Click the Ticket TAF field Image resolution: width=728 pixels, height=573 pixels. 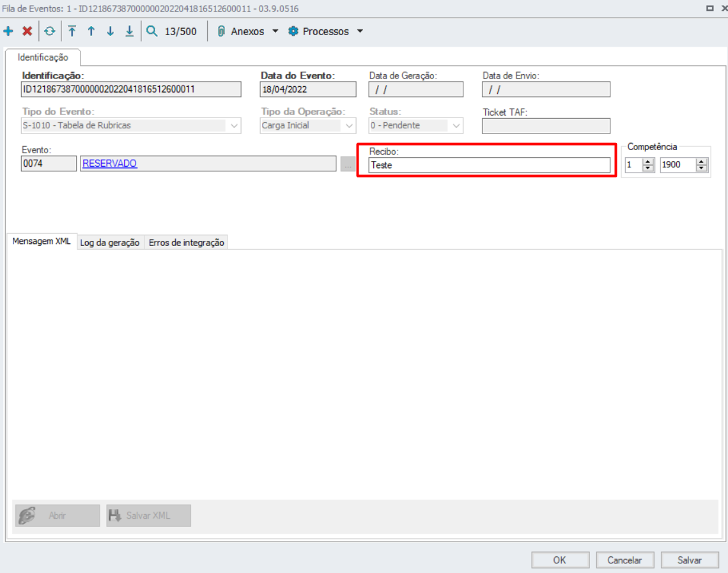pyautogui.click(x=546, y=126)
